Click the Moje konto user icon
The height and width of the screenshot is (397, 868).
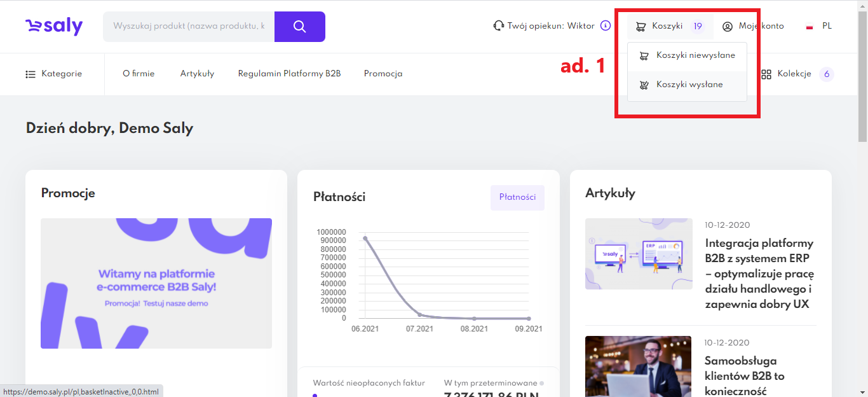coord(728,27)
